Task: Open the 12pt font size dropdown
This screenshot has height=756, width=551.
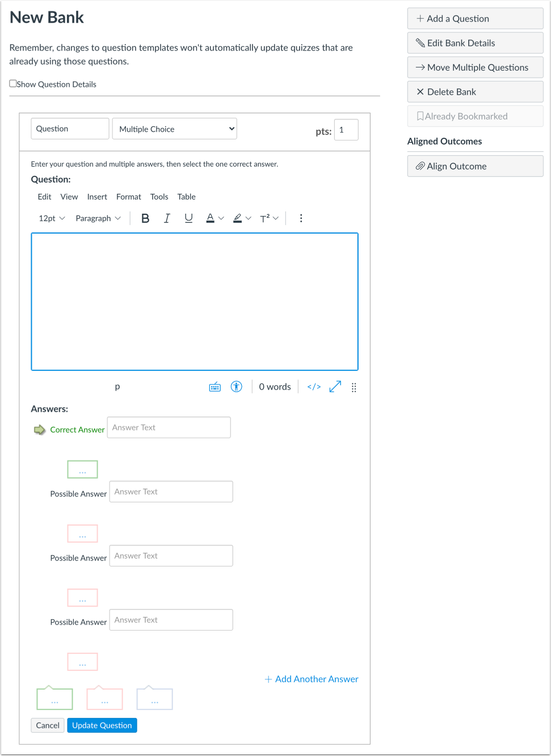Action: [x=51, y=218]
